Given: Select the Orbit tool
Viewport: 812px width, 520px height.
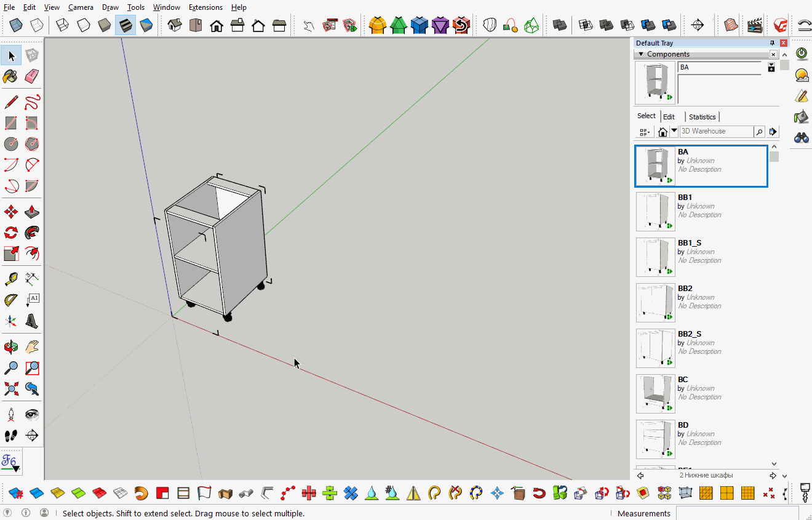Looking at the screenshot, I should coord(10,346).
